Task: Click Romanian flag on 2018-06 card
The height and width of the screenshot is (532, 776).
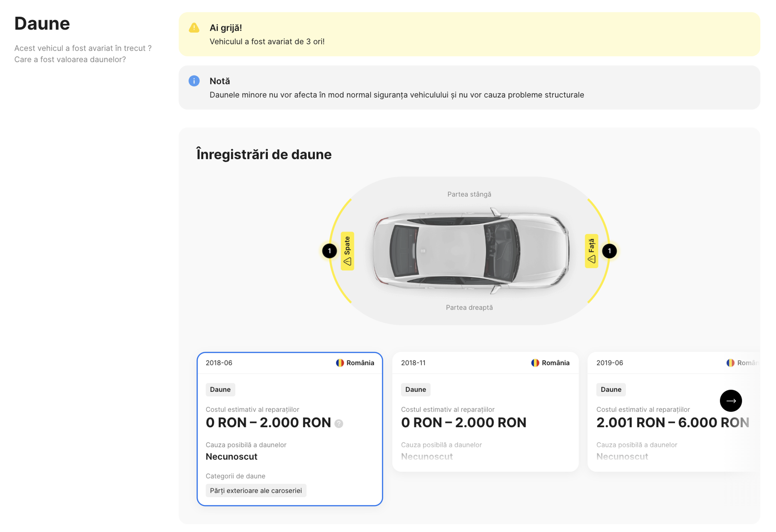Action: tap(339, 363)
